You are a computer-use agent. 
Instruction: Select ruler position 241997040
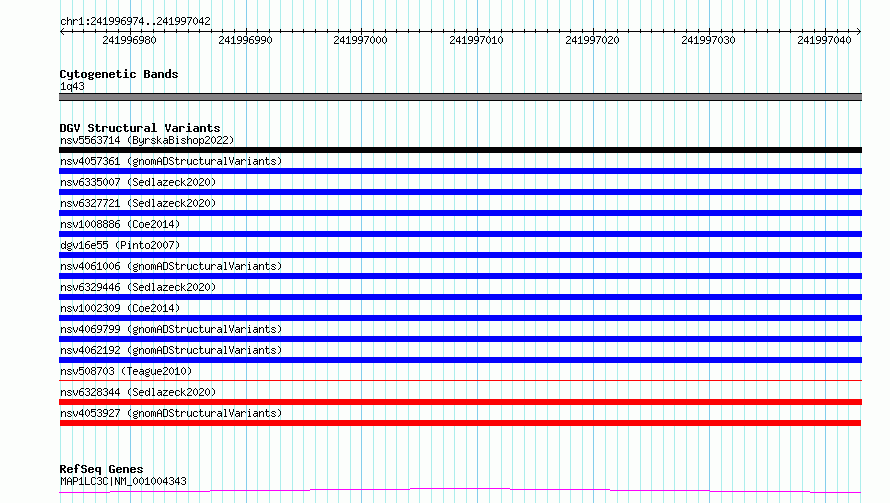824,40
